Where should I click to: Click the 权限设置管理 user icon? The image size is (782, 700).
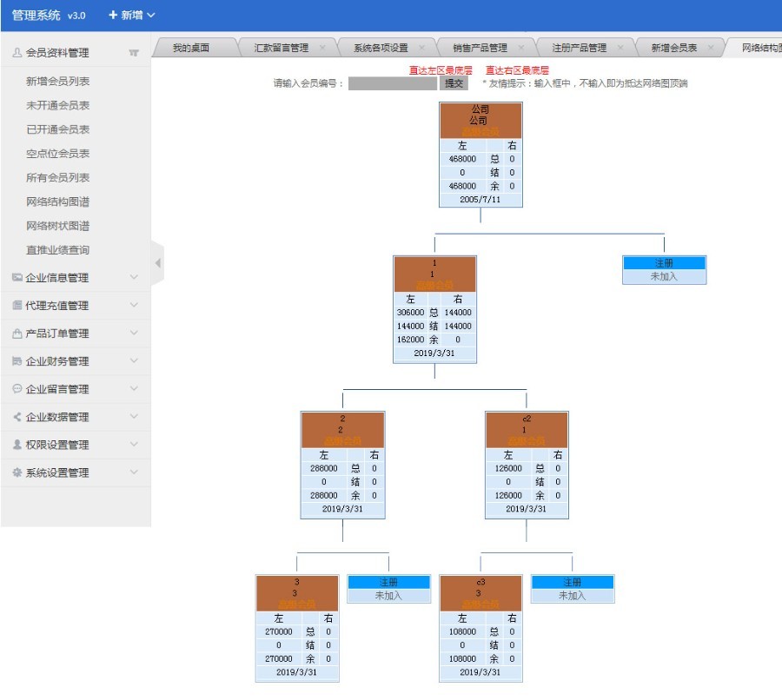(x=19, y=445)
